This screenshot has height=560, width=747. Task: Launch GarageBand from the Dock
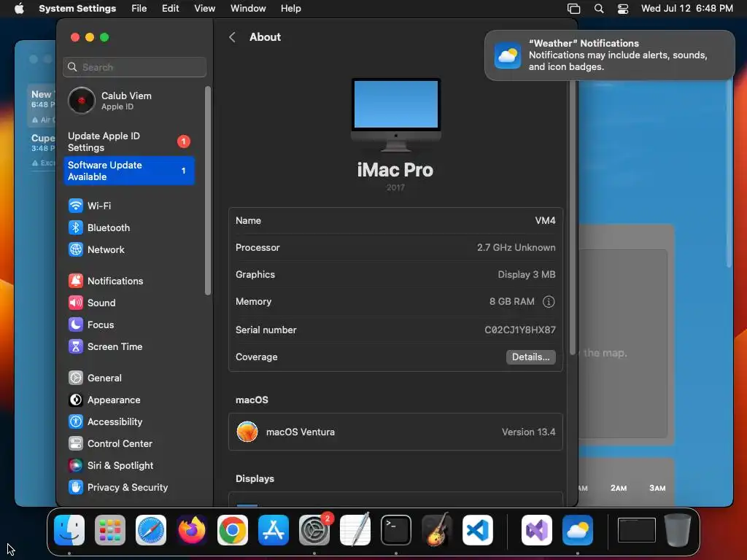pyautogui.click(x=437, y=530)
